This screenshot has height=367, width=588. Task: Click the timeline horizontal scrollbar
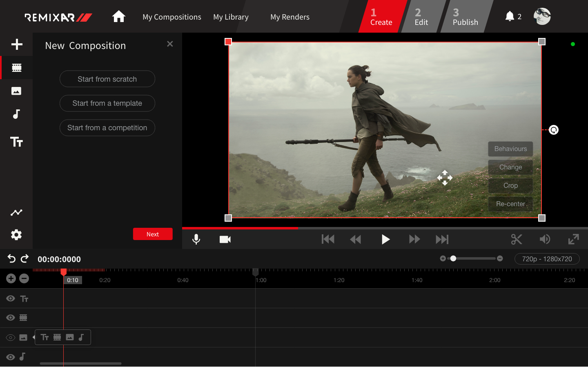[80, 363]
